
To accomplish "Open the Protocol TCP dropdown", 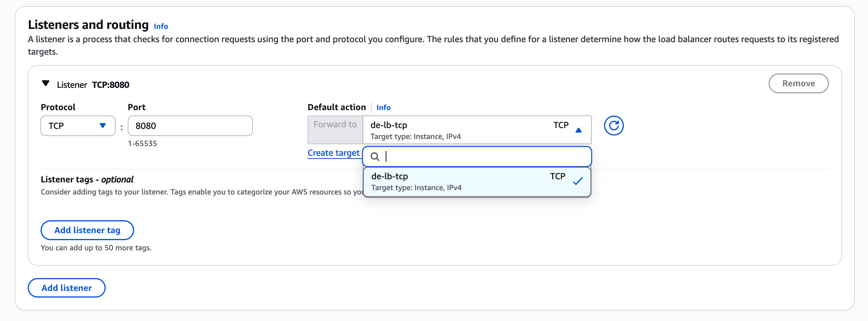I will [78, 126].
